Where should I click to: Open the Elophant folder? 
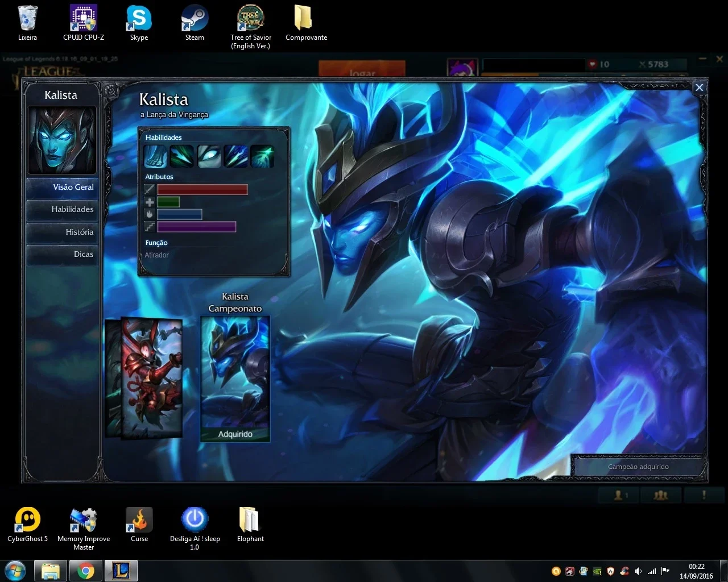[x=250, y=524]
